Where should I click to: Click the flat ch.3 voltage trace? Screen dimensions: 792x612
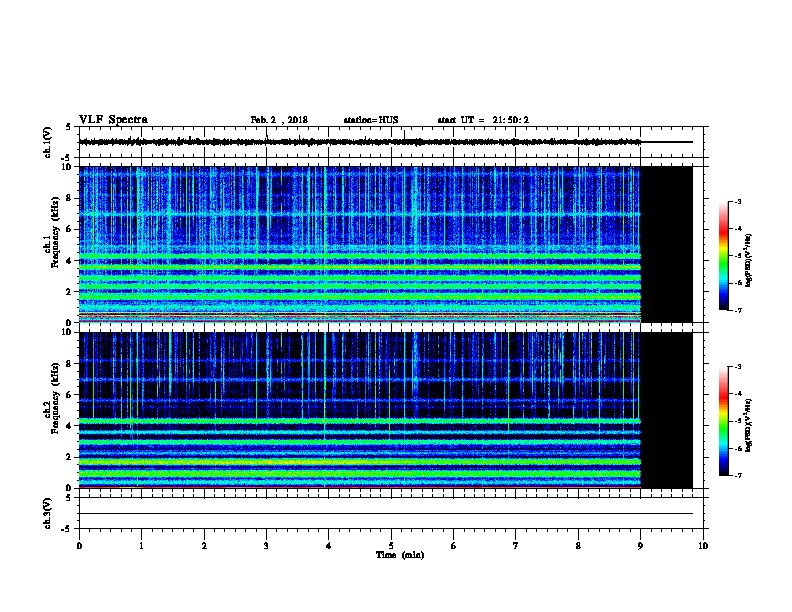pyautogui.click(x=385, y=514)
